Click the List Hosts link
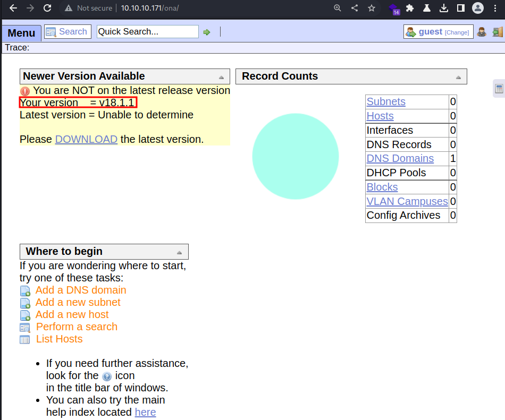505x420 pixels. coord(59,339)
